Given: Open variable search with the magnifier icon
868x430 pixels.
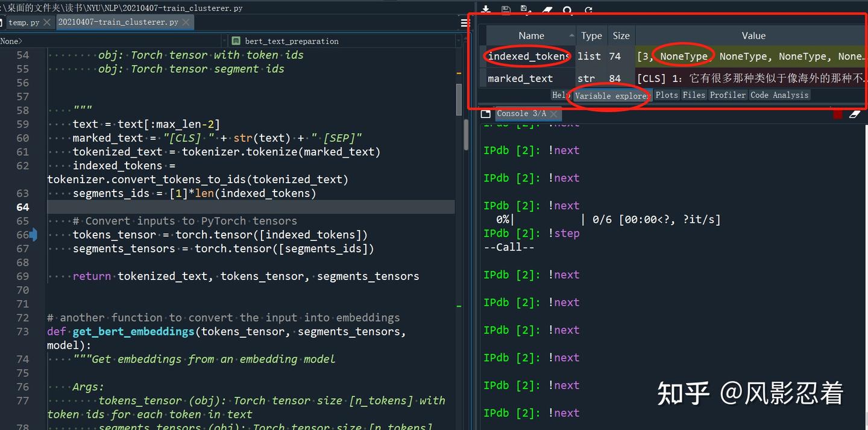Looking at the screenshot, I should click(x=566, y=10).
